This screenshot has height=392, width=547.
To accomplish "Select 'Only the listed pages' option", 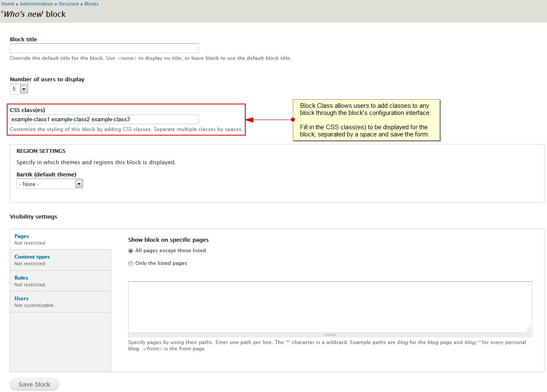I will (131, 264).
